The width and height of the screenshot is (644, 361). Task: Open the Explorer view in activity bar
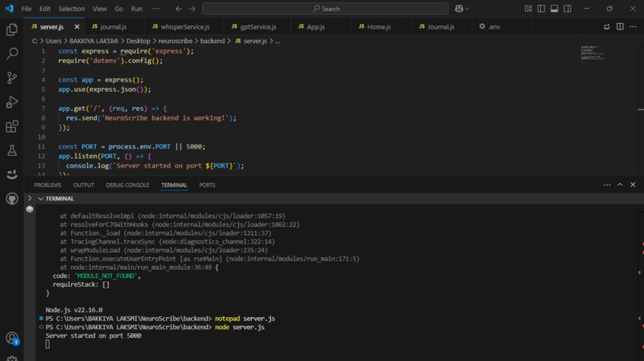coord(12,30)
